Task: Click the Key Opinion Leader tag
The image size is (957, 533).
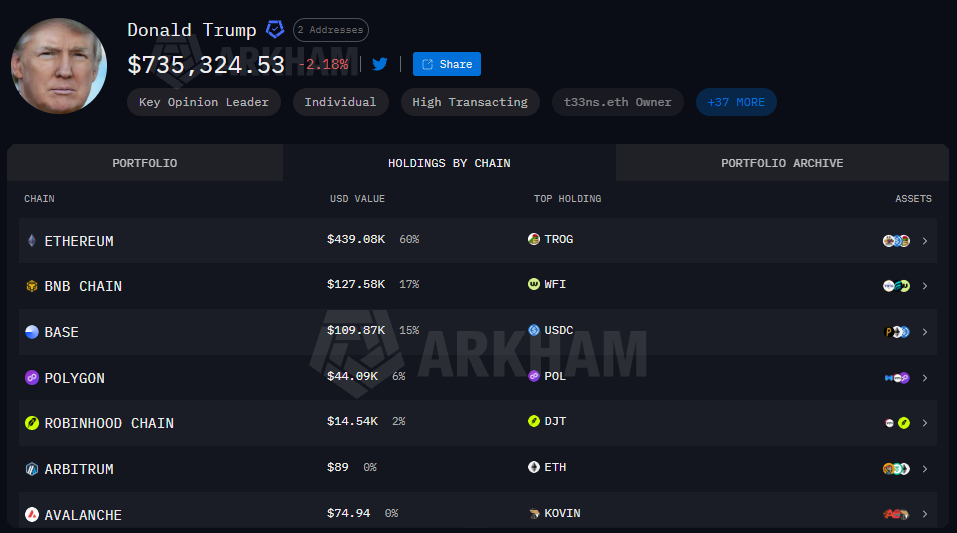Action: click(204, 102)
